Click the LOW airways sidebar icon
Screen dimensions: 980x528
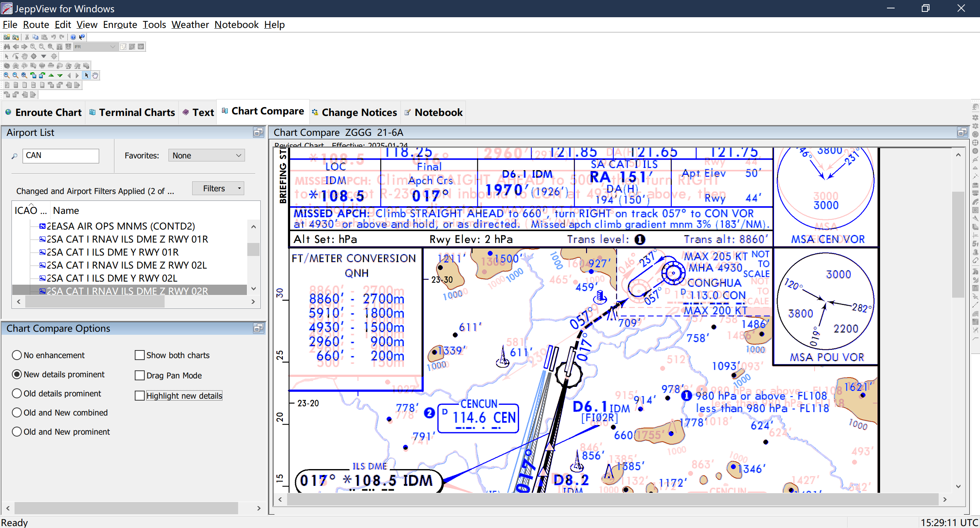click(975, 185)
